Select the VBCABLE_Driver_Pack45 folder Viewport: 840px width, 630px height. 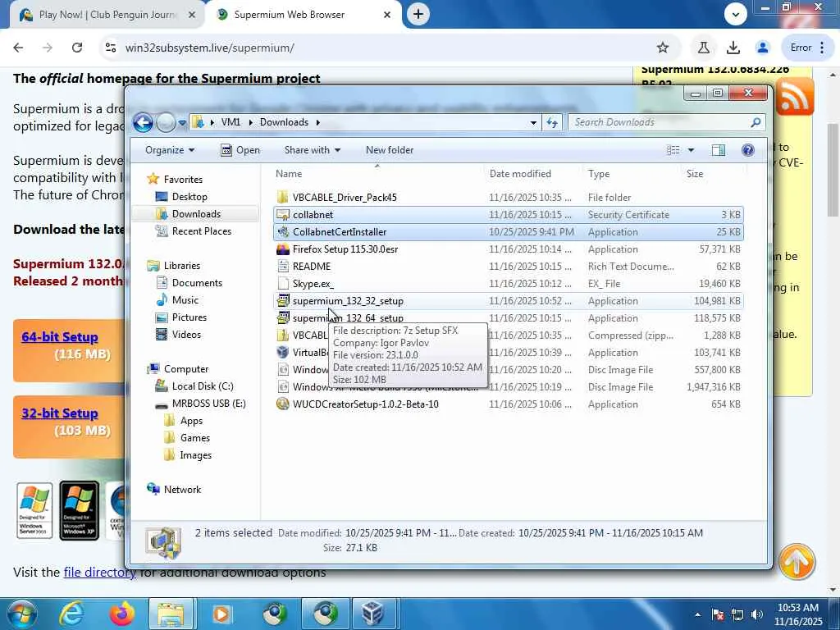click(508, 197)
